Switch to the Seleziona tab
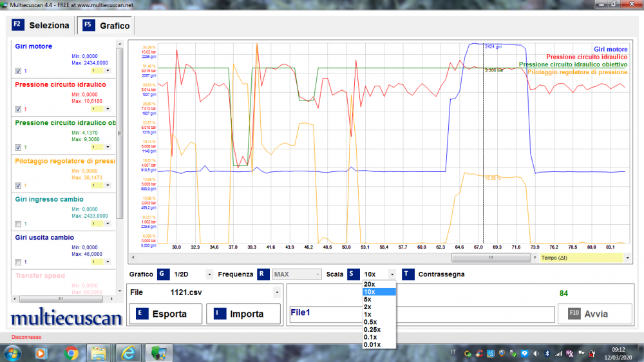The image size is (644, 362). [41, 26]
